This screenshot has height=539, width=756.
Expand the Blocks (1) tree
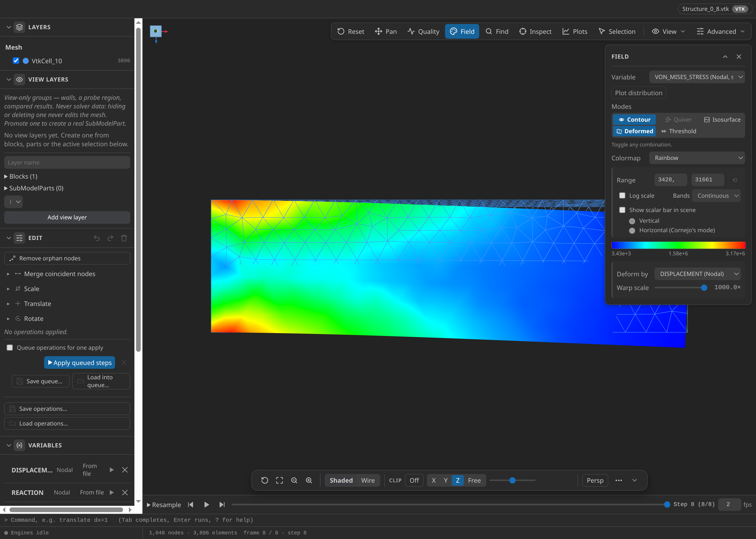(x=21, y=176)
